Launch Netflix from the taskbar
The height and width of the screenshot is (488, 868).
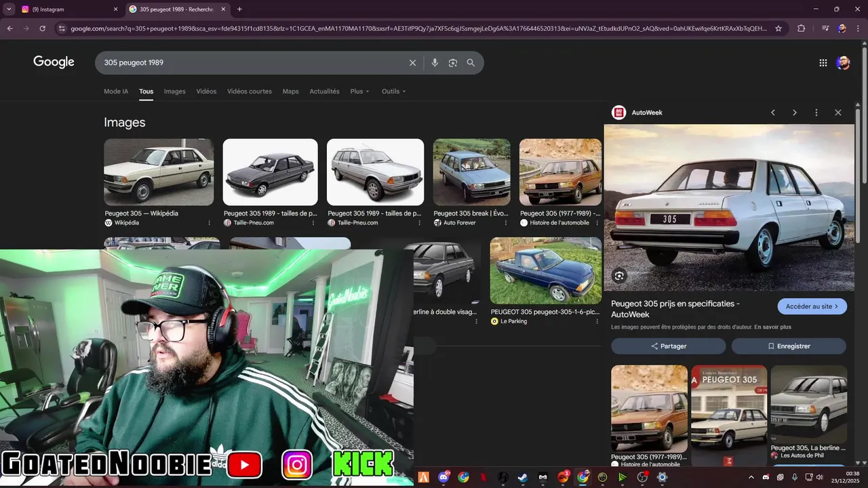click(483, 477)
